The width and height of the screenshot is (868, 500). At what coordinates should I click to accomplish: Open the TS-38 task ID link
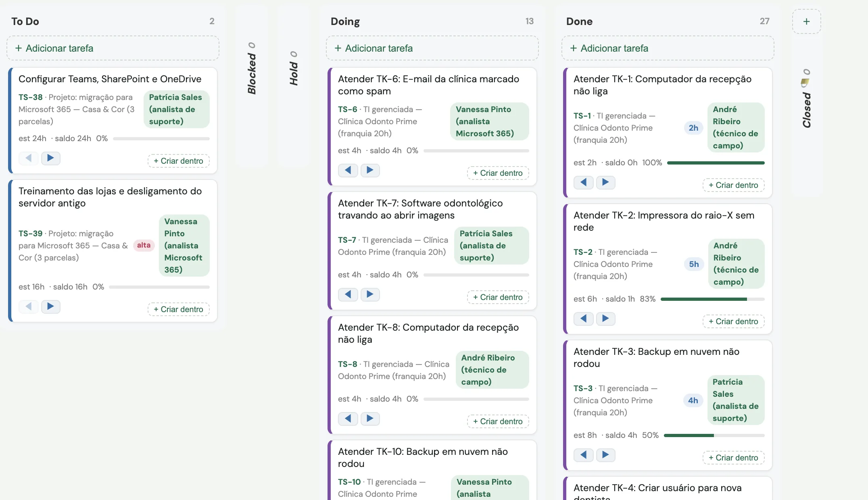point(31,97)
